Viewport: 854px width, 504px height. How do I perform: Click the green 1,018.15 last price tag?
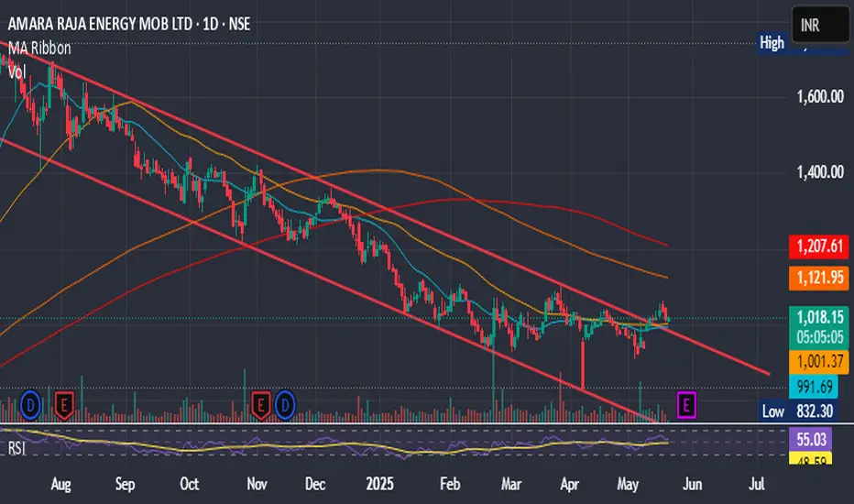pyautogui.click(x=819, y=317)
